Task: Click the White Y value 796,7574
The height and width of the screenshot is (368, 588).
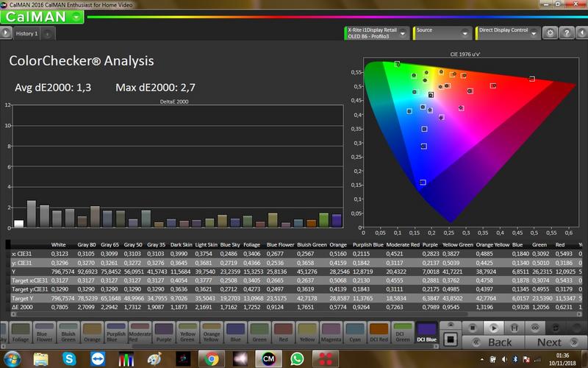Action: click(62, 272)
